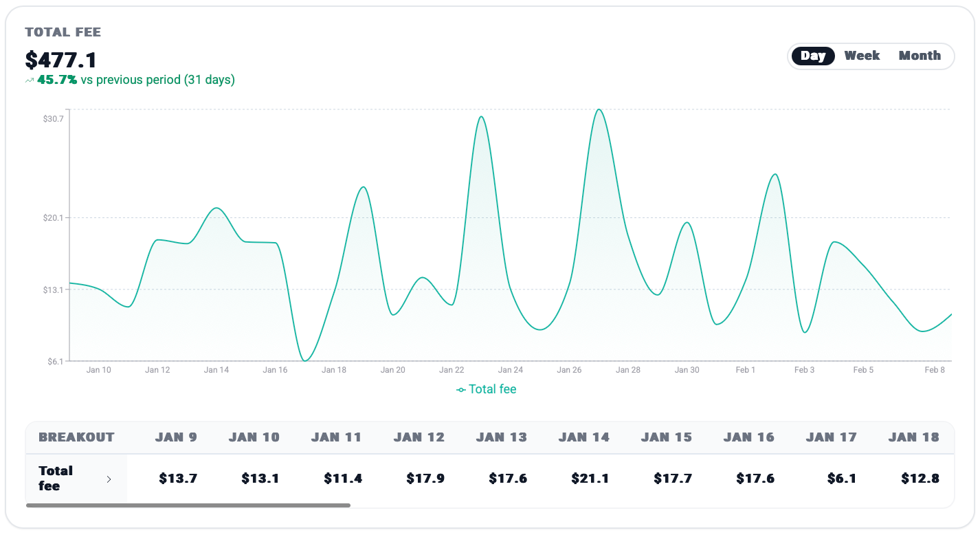Screen dimensions: 980x535
Task: Switch the chart to Week view
Action: coord(862,56)
